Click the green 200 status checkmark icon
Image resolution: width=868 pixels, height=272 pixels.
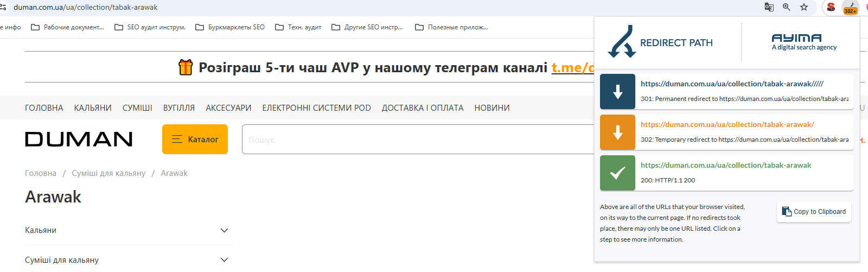617,173
